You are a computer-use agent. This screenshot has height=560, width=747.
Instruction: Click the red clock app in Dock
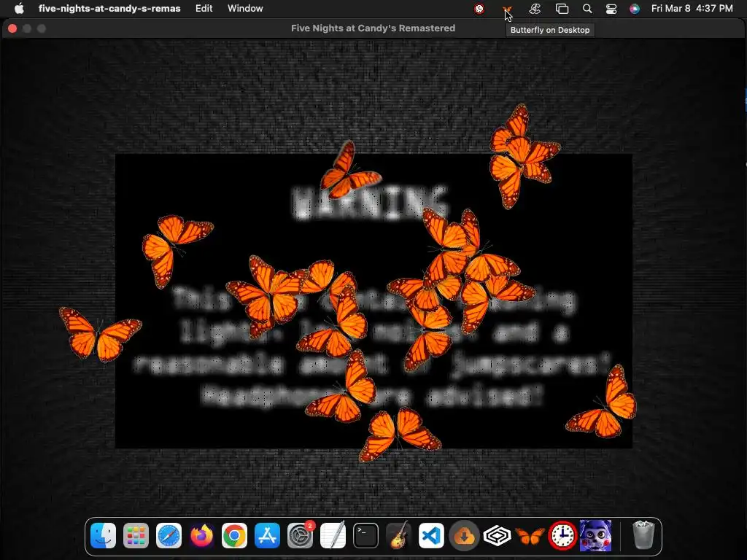point(562,536)
